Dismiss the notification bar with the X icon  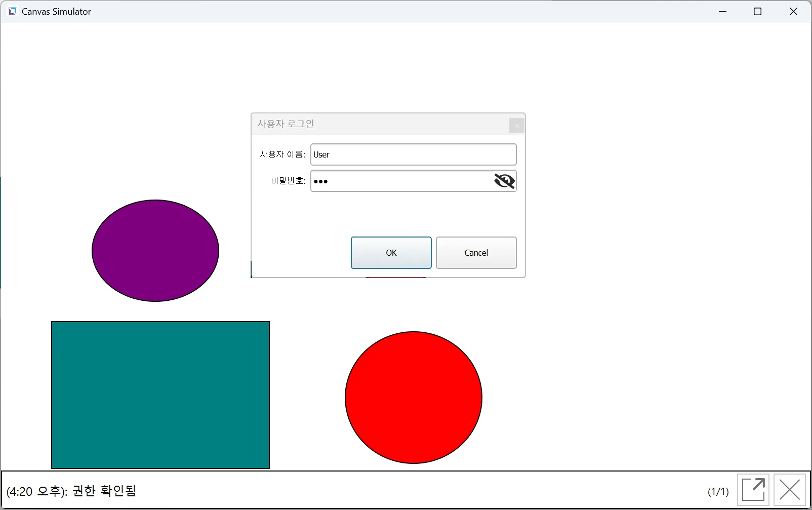click(x=789, y=490)
